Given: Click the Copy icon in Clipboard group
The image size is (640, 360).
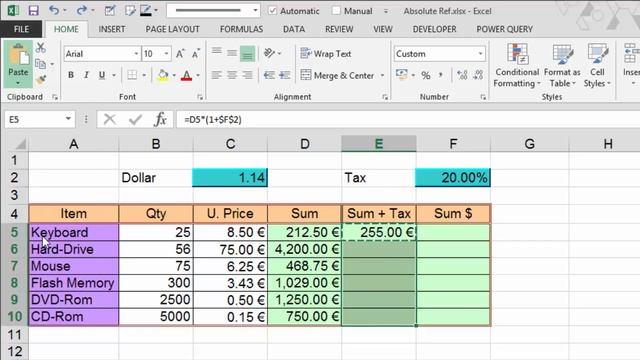Looking at the screenshot, I should pyautogui.click(x=40, y=64).
